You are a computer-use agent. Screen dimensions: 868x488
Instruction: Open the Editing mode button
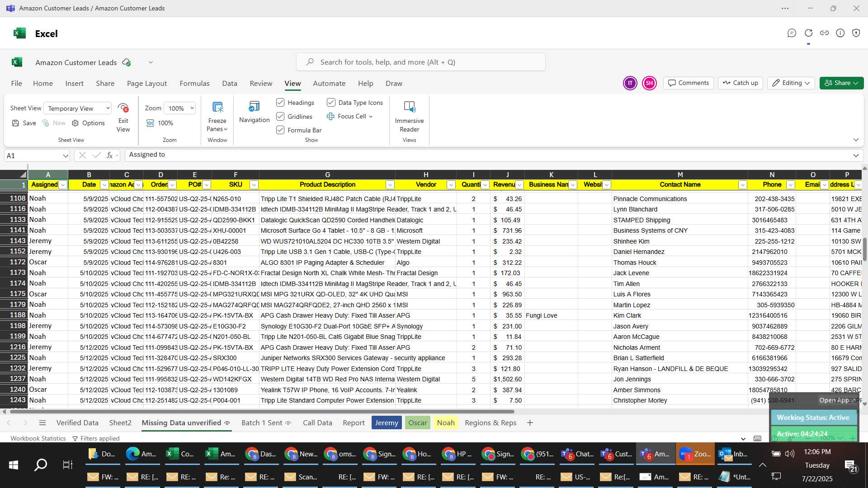point(791,83)
